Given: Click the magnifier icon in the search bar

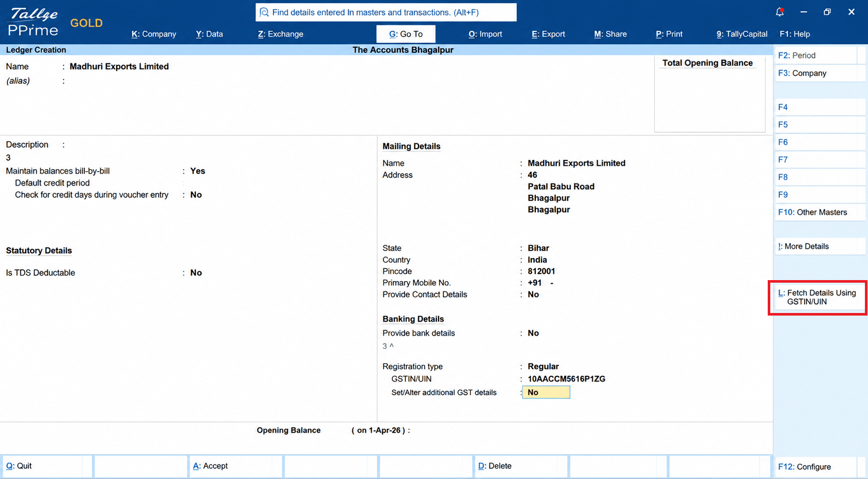Looking at the screenshot, I should (264, 12).
